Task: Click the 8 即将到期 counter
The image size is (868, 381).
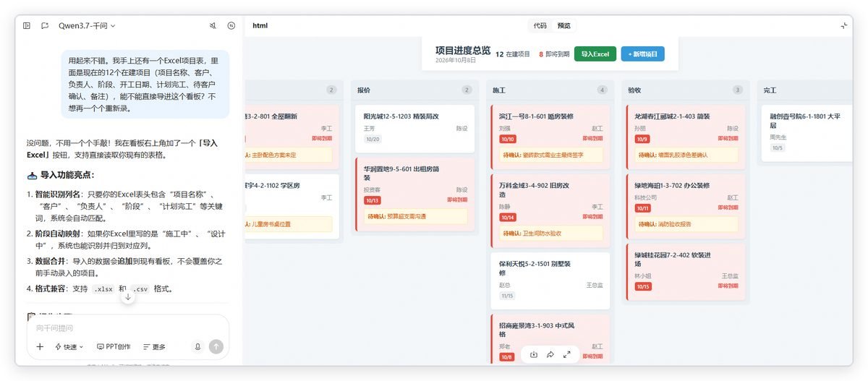Action: (x=554, y=54)
